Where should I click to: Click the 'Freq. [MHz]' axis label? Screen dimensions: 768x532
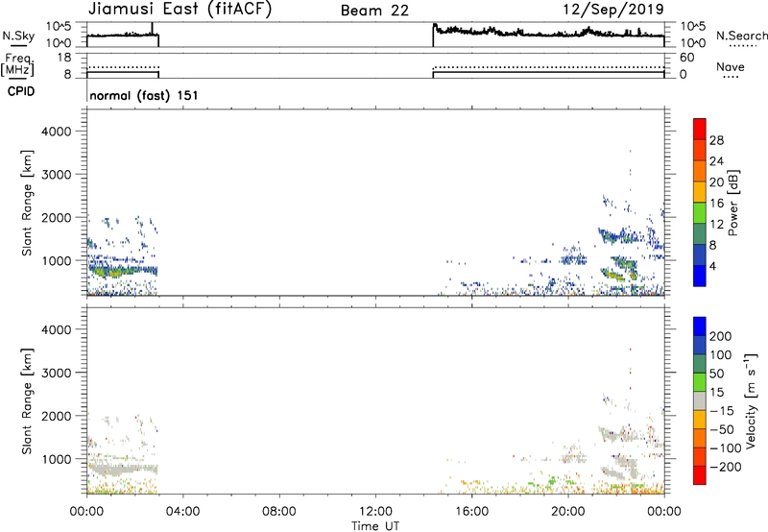17,64
